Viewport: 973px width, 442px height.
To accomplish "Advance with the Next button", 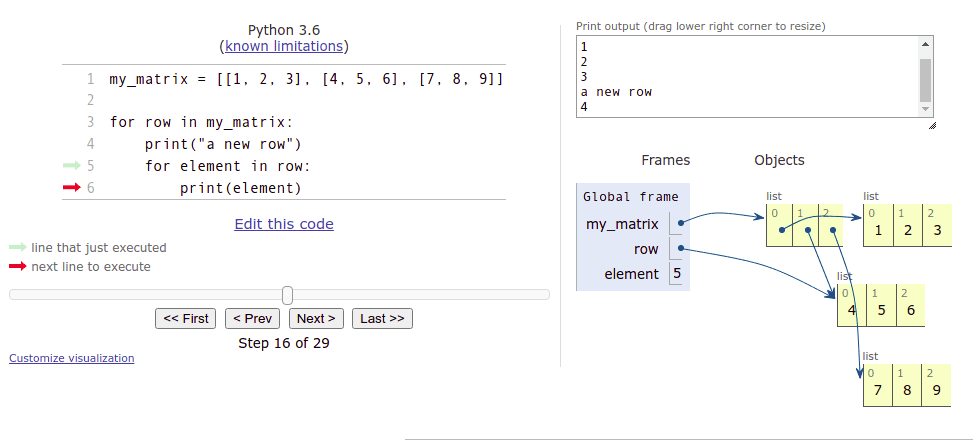I will click(316, 318).
